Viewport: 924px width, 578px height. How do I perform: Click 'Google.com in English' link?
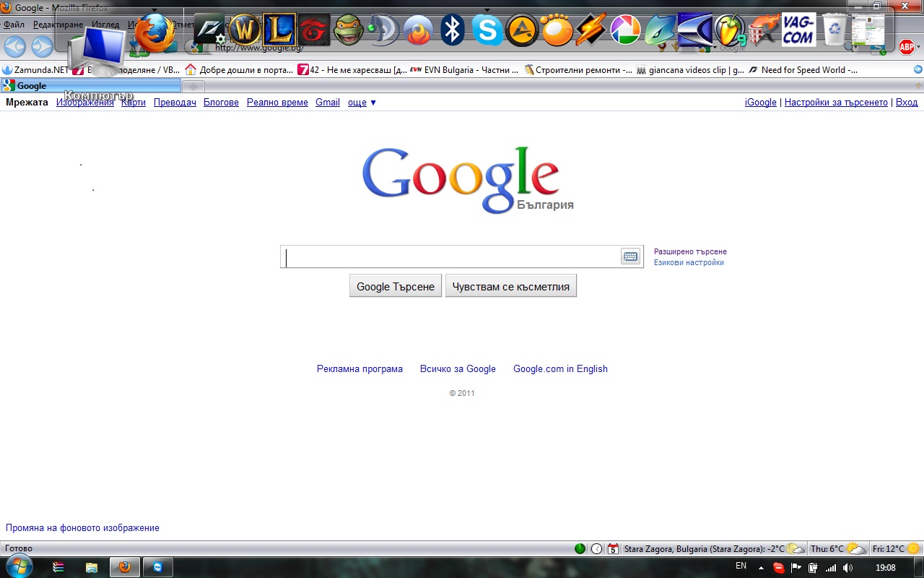(560, 368)
